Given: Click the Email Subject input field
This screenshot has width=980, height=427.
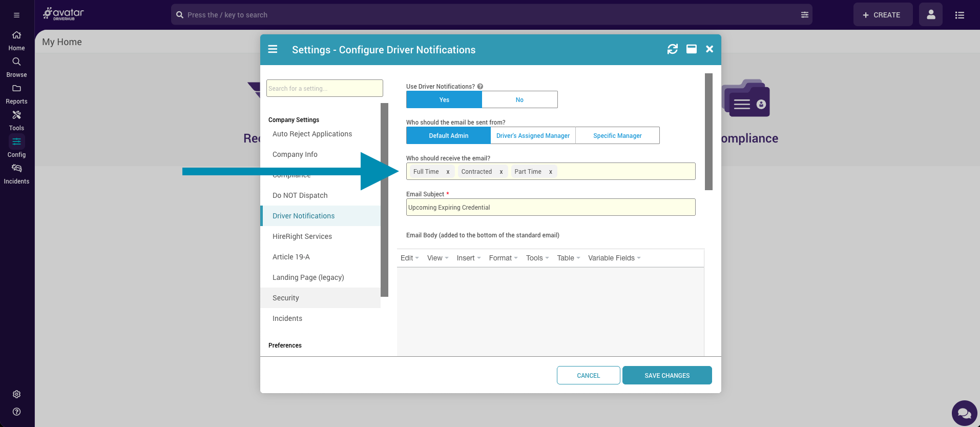Looking at the screenshot, I should (551, 207).
